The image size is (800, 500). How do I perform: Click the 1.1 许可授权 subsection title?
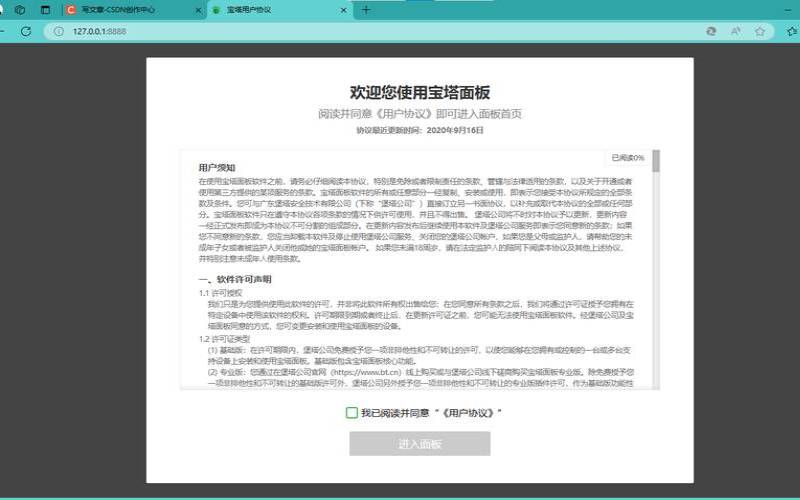tap(220, 293)
